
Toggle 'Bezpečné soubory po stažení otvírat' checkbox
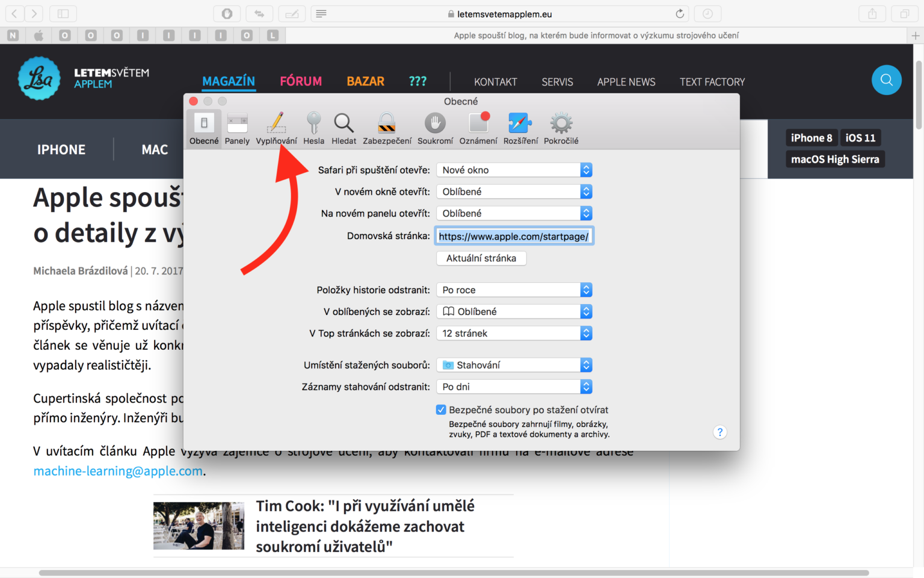coord(441,410)
